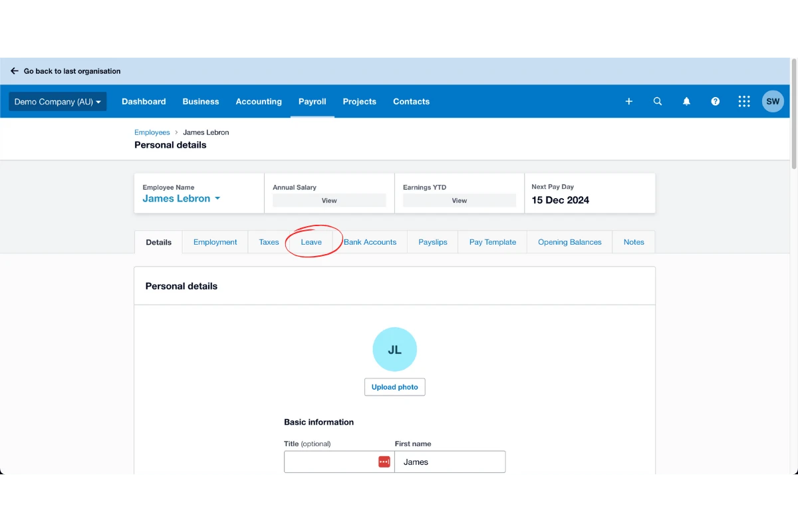The image size is (798, 532).
Task: Switch to the Leave tab
Action: click(311, 242)
